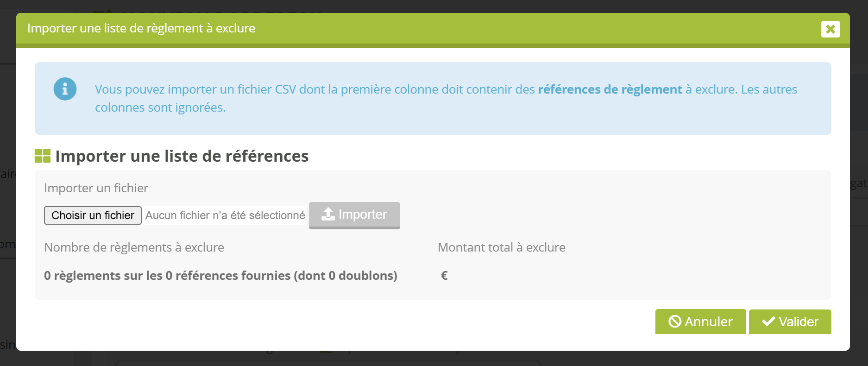The width and height of the screenshot is (868, 366).
Task: Click the green grid icon beside heading
Action: tap(43, 156)
